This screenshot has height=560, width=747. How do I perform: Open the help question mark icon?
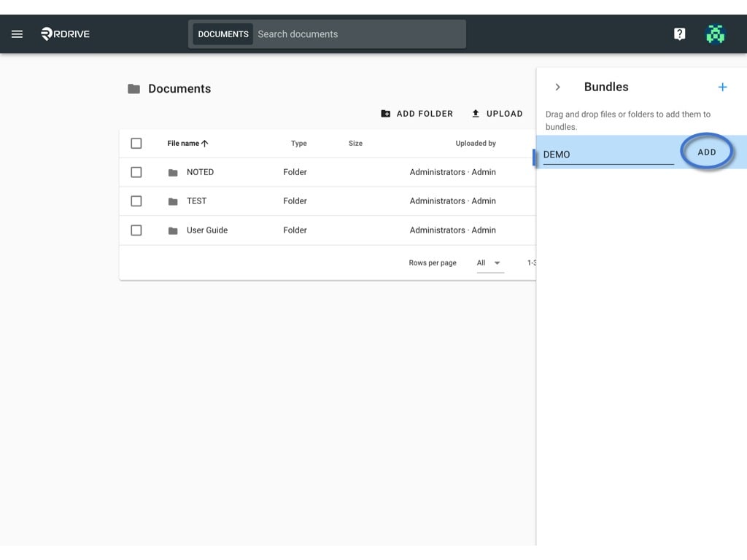679,34
